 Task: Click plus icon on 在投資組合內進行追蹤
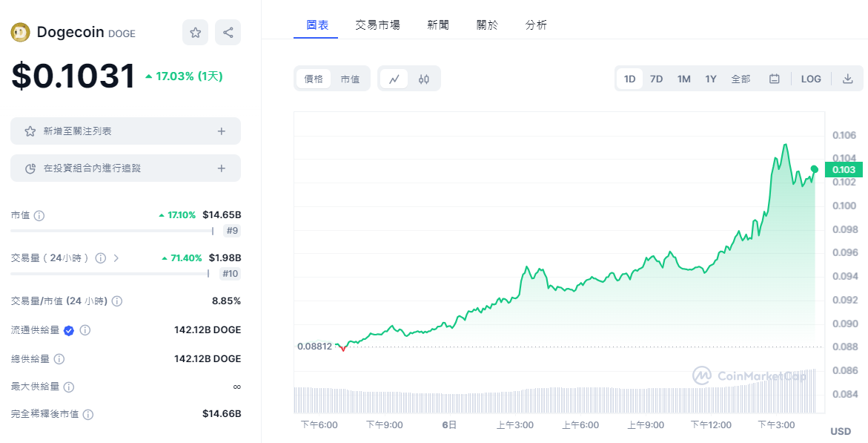(222, 168)
